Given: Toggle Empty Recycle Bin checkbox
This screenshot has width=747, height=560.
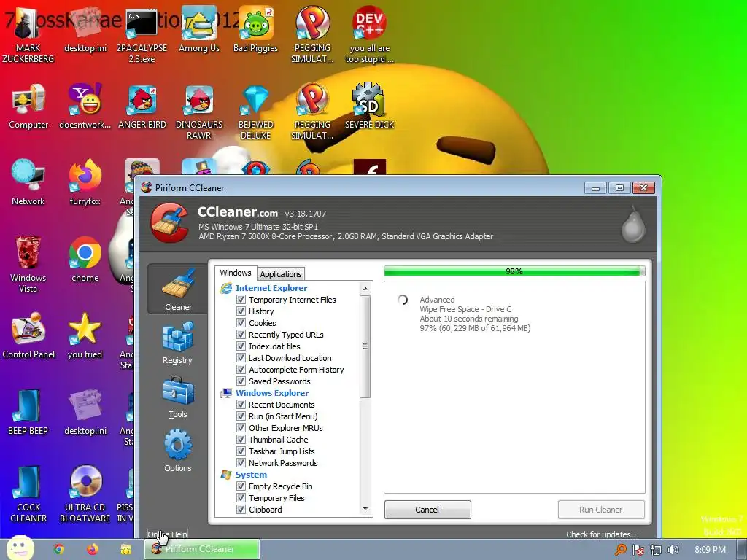Looking at the screenshot, I should pyautogui.click(x=241, y=486).
